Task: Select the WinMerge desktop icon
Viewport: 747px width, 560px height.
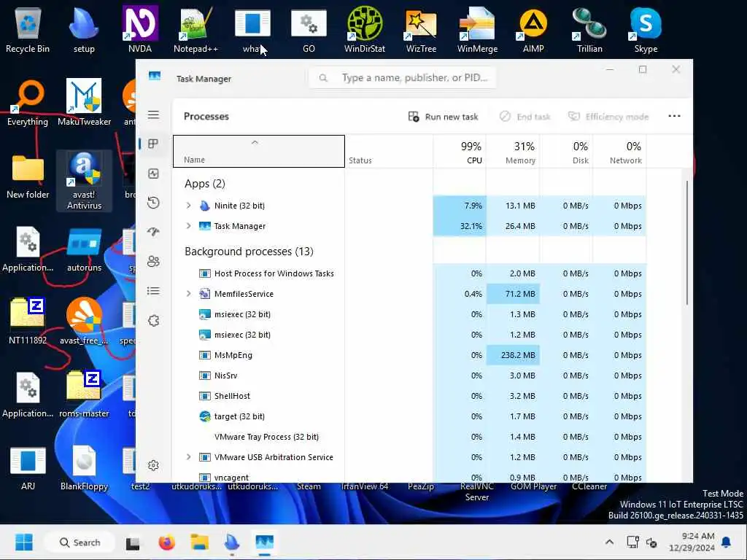Action: (x=477, y=29)
